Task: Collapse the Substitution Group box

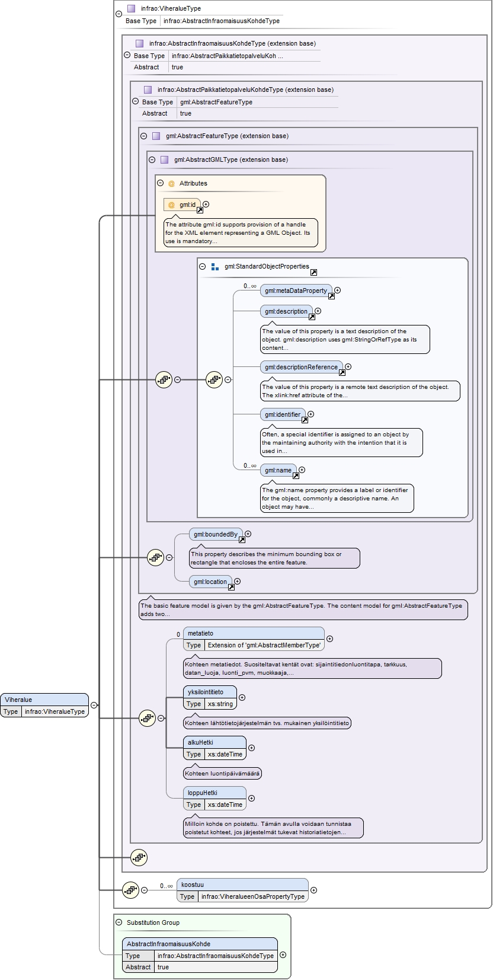Action: pyautogui.click(x=119, y=922)
